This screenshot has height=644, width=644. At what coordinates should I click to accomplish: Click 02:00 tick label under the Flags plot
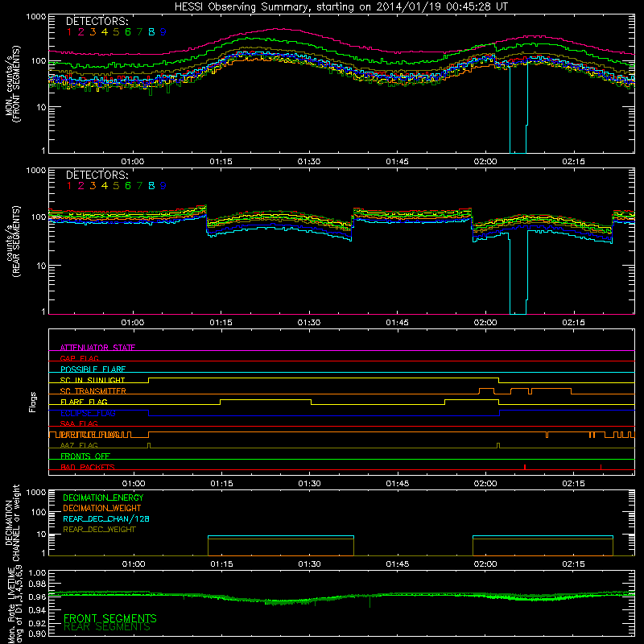coord(485,484)
